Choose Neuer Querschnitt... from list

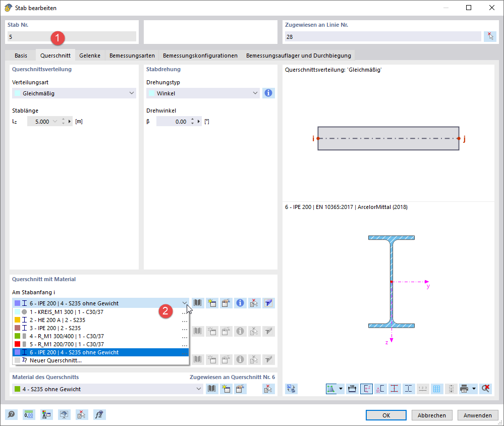(100, 360)
